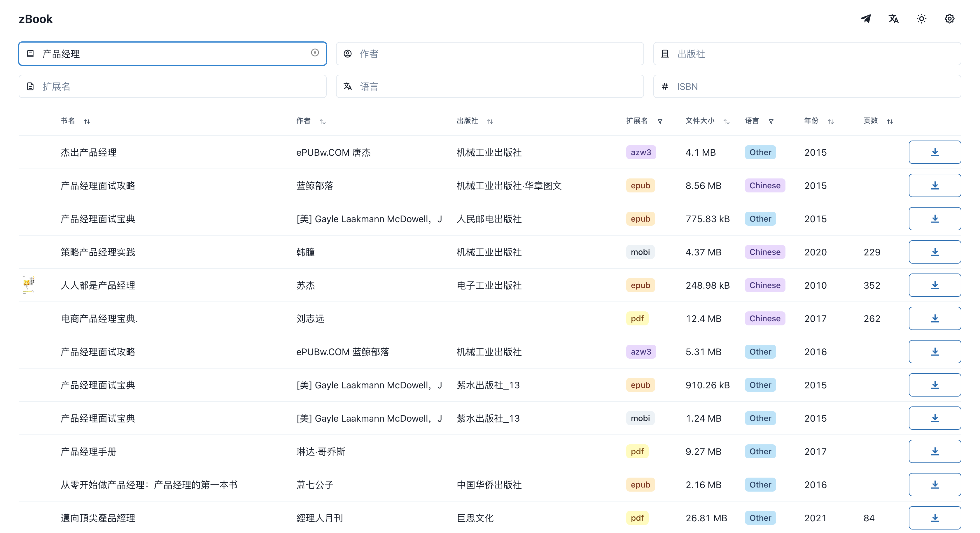Open the 扩展名 column filter
The image size is (980, 533).
coord(660,121)
